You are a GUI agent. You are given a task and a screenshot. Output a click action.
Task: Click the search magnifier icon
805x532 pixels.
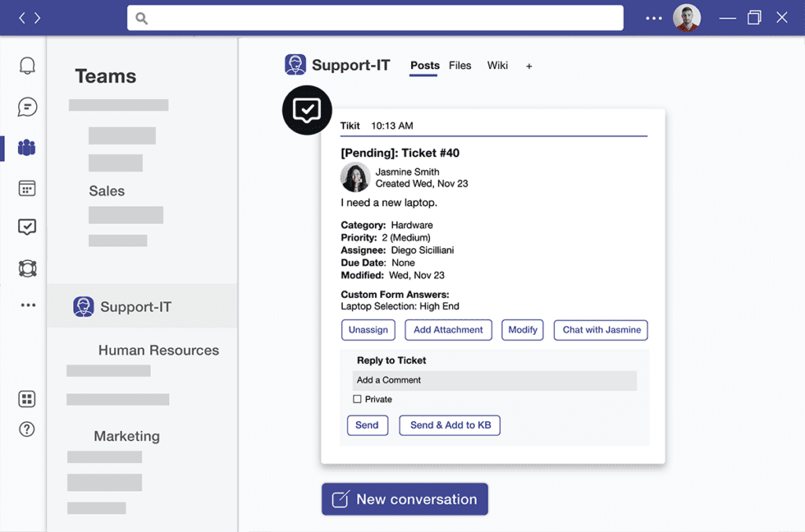(x=142, y=19)
